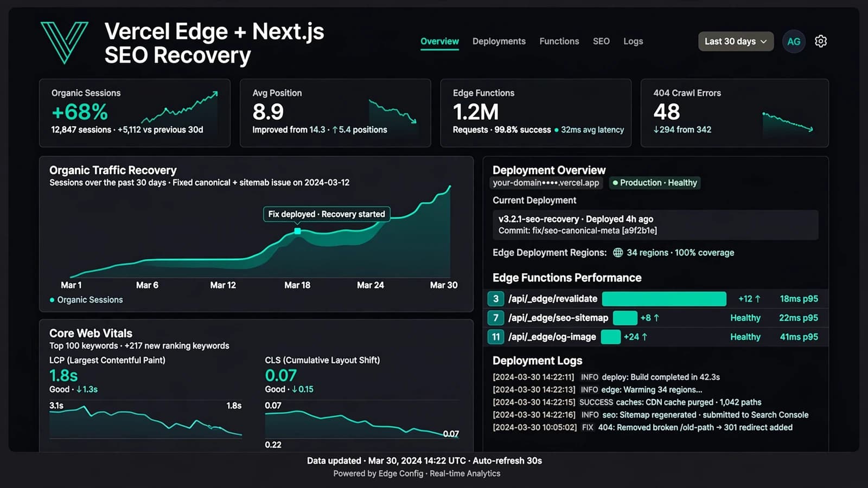Click the 0.07 CLS value
868x488 pixels.
(x=280, y=375)
